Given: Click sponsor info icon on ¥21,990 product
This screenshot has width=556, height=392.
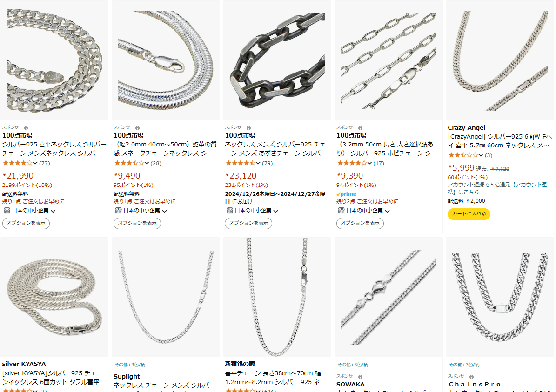Looking at the screenshot, I should click(26, 128).
